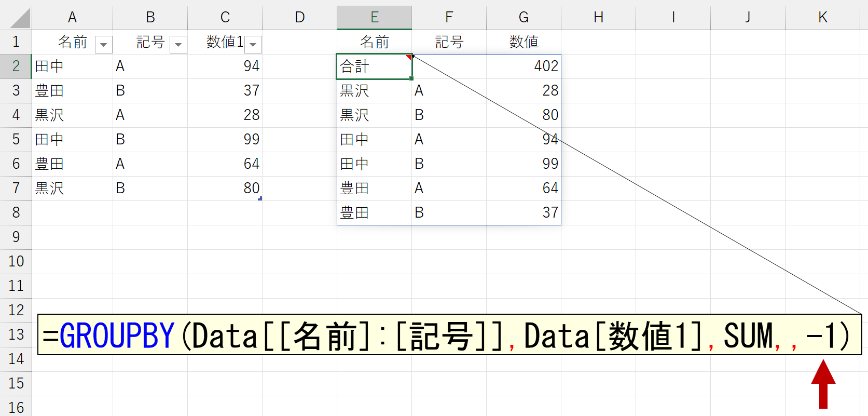The width and height of the screenshot is (868, 416).
Task: Select row 2 header
Action: point(16,66)
